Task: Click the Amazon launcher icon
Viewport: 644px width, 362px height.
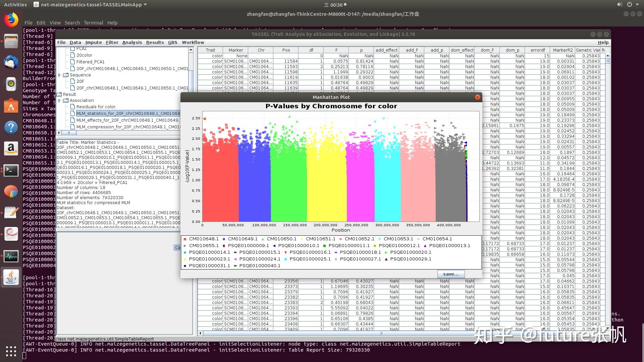Action: pyautogui.click(x=11, y=148)
